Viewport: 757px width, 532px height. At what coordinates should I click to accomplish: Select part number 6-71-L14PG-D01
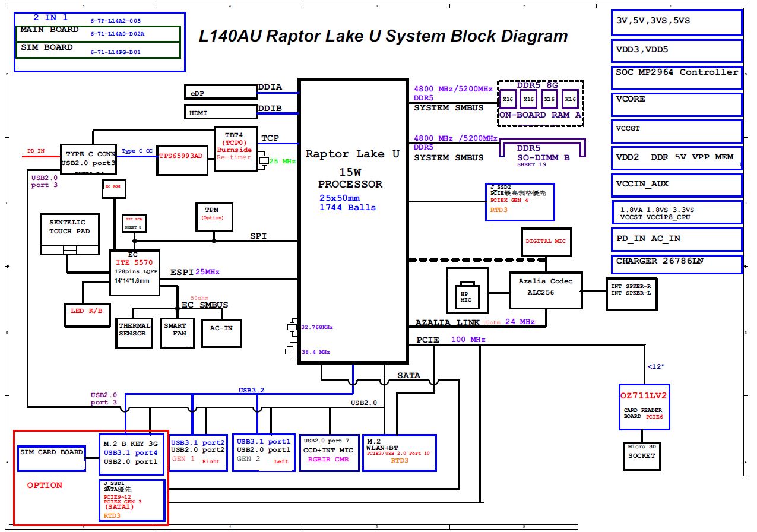coord(116,52)
